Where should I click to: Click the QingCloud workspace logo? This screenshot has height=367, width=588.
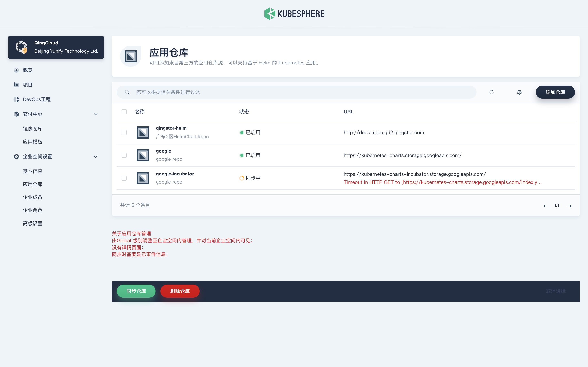[x=22, y=47]
